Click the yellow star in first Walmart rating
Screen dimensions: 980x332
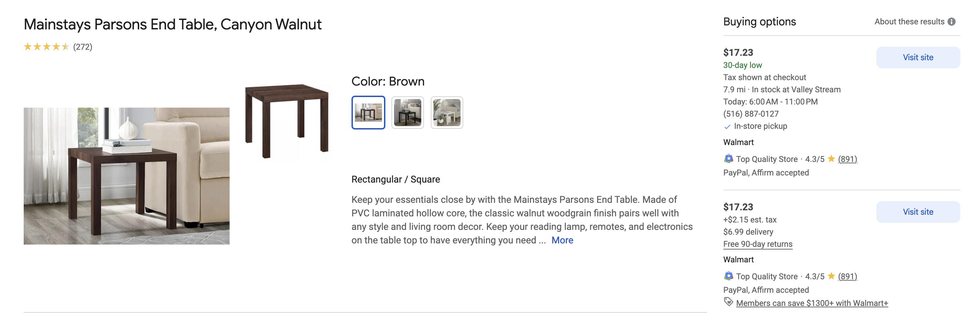(x=831, y=159)
